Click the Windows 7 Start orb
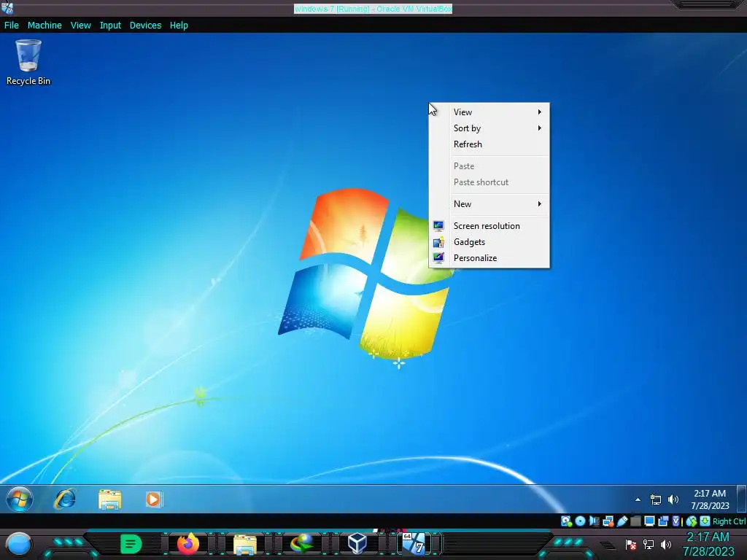Viewport: 747px width, 560px height. pos(20,499)
